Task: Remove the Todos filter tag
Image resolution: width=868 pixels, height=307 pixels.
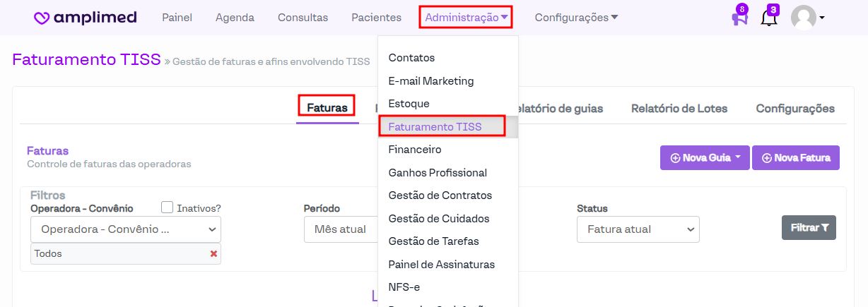Action: point(213,254)
